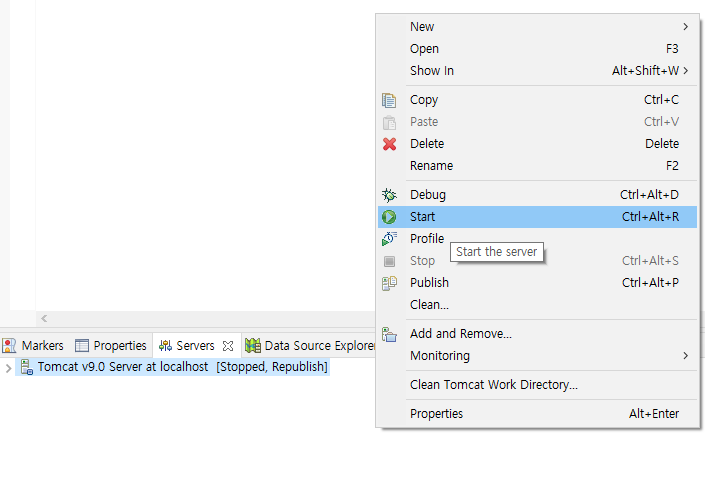Click the Add and Remove icon
Image resolution: width=705 pixels, height=492 pixels.
click(389, 334)
